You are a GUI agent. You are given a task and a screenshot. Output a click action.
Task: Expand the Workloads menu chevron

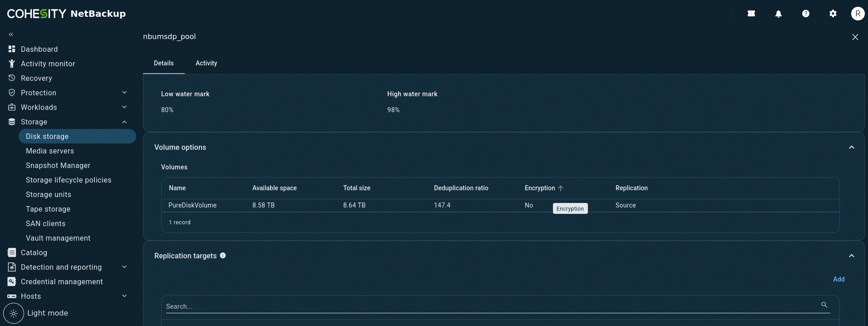[x=124, y=107]
